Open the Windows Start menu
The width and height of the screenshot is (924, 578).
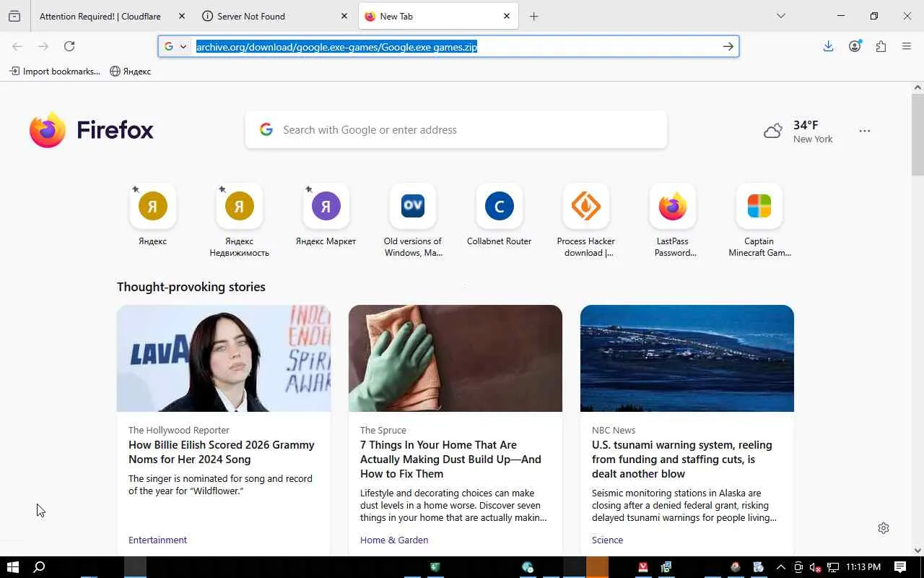pyautogui.click(x=12, y=567)
